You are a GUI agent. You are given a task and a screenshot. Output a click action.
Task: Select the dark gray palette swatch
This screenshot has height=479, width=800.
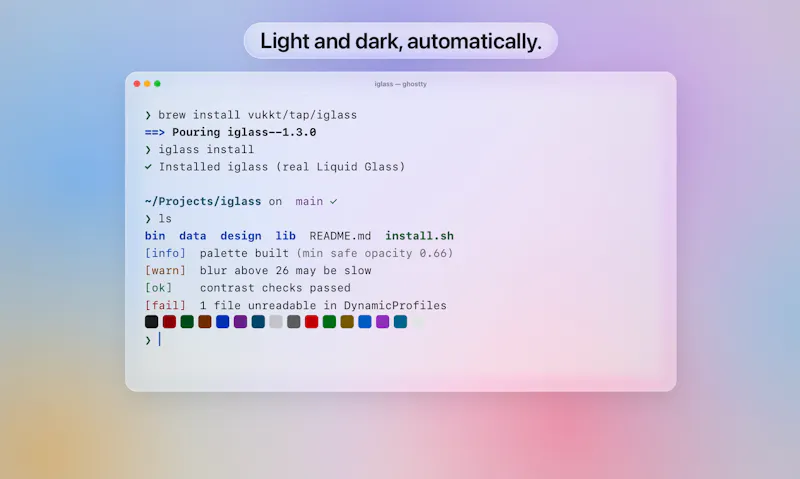tap(293, 322)
